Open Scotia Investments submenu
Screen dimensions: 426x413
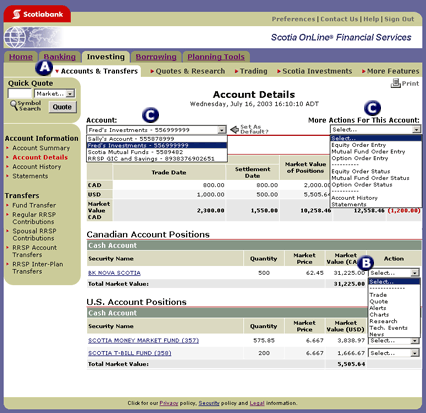coord(317,71)
